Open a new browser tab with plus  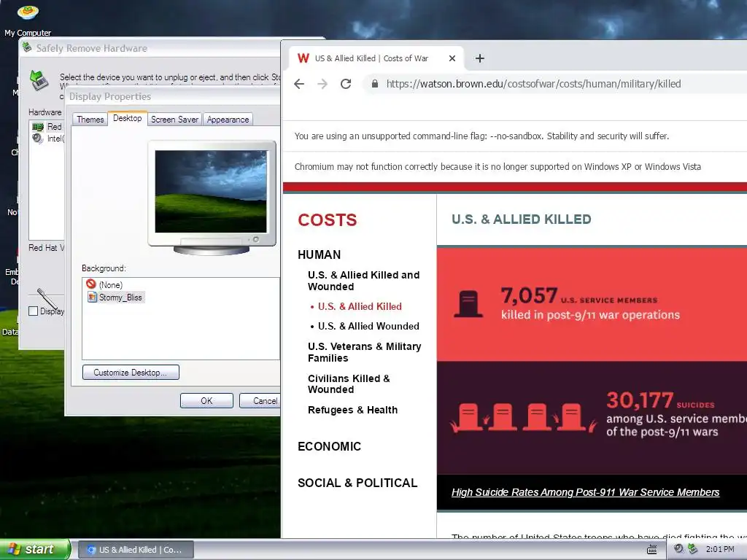coord(480,58)
